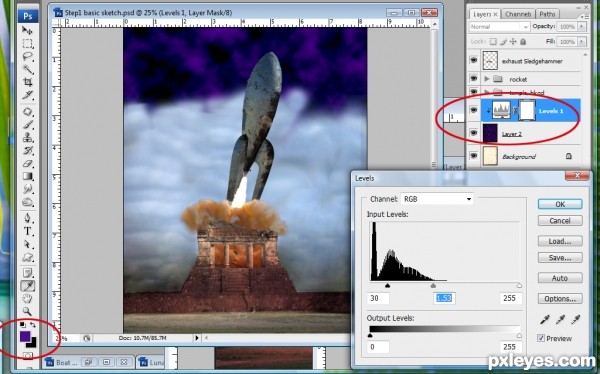Click the Load... button
The height and width of the screenshot is (374, 600).
click(x=560, y=241)
